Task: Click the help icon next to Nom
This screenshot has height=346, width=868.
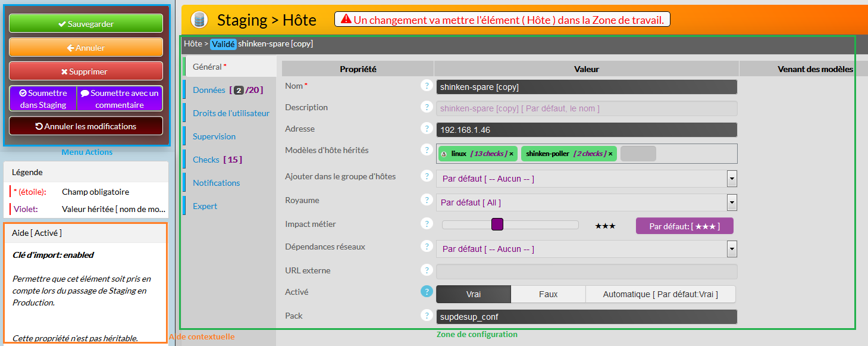Action: [426, 86]
